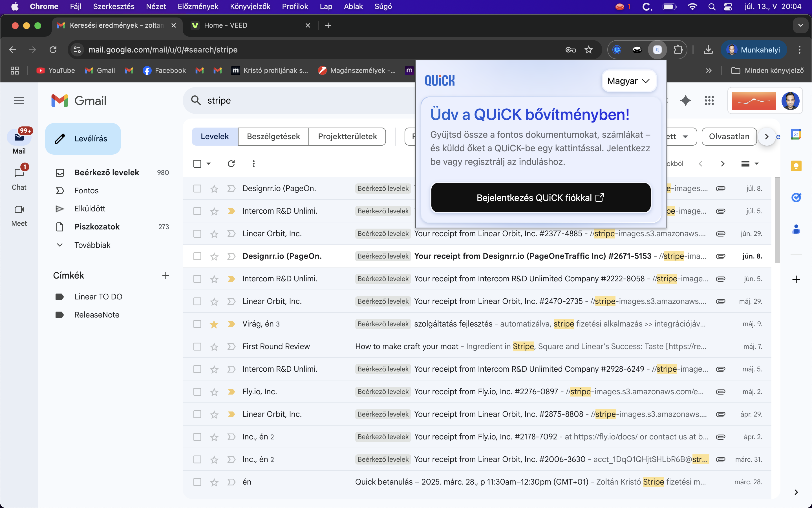
Task: Go back in browser history
Action: point(12,50)
